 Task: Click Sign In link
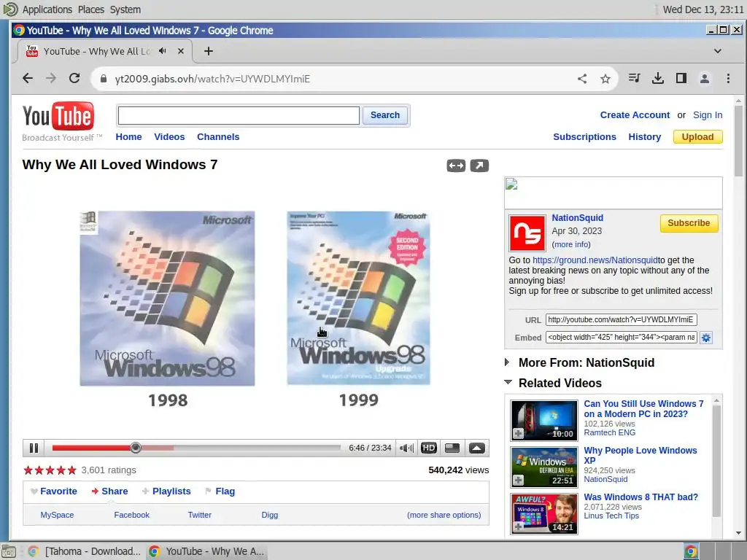(708, 114)
